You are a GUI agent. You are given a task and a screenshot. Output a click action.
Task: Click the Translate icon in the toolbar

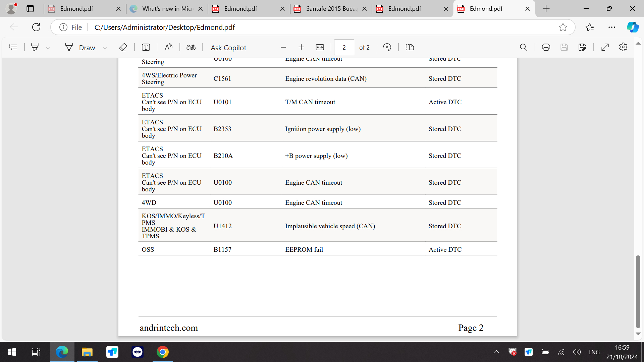click(191, 47)
